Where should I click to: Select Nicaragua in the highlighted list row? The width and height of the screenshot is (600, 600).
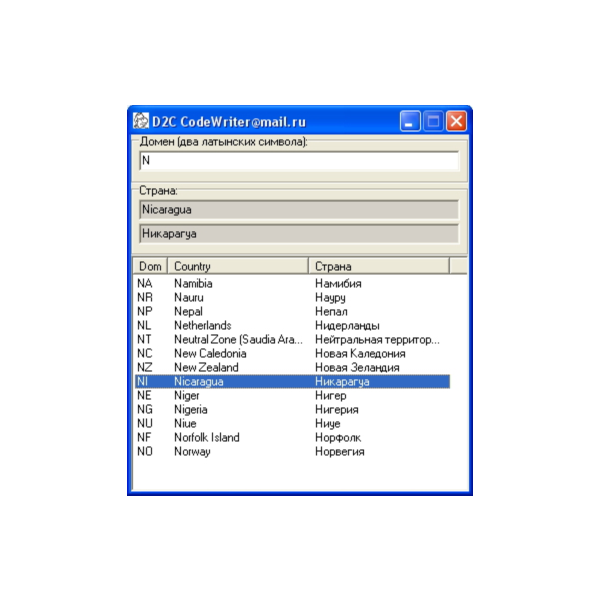click(199, 382)
